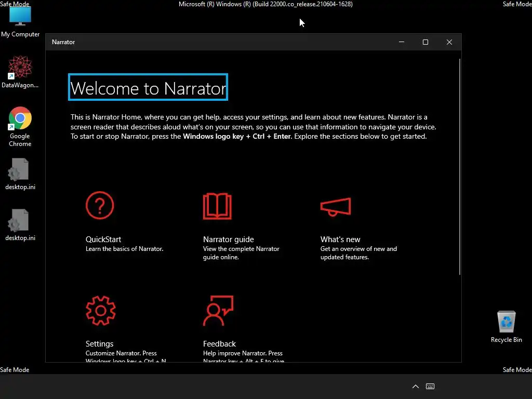This screenshot has height=399, width=532.
Task: Select the lower desktop.ini file icon
Action: point(20,225)
